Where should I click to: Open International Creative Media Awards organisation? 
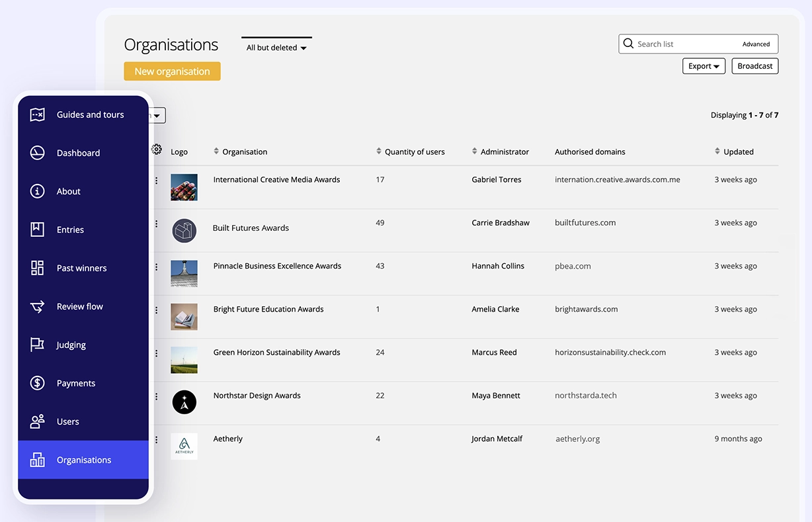pos(276,179)
